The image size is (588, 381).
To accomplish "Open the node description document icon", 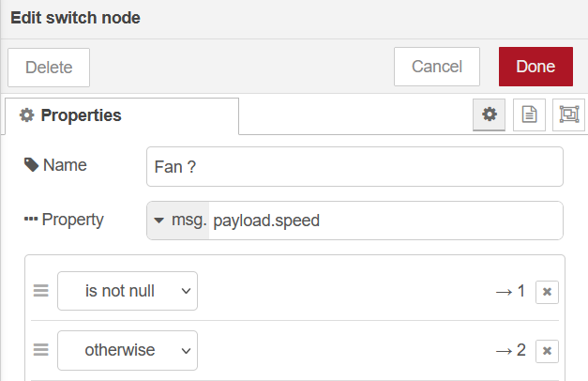I will (x=529, y=114).
